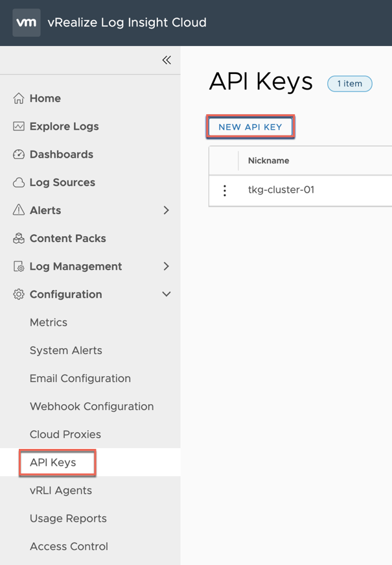Open actions menu for tkg-cluster-01 row
This screenshot has width=392, height=565.
click(225, 191)
